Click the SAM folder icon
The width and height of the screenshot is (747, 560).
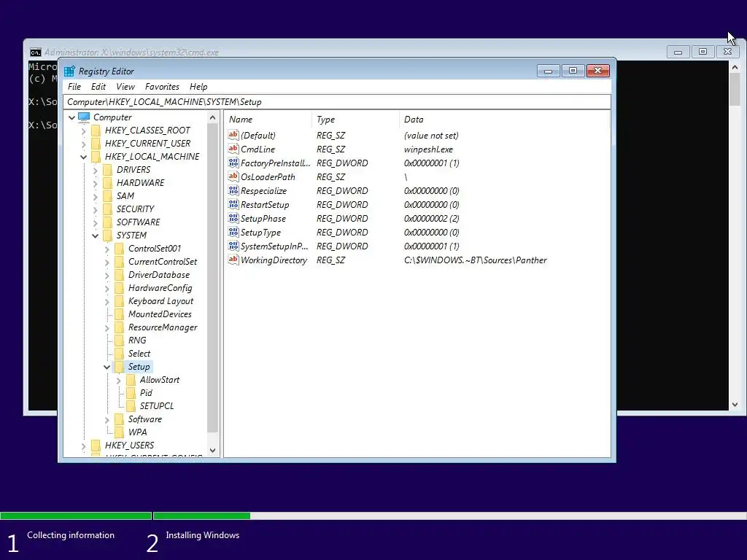pyautogui.click(x=108, y=195)
